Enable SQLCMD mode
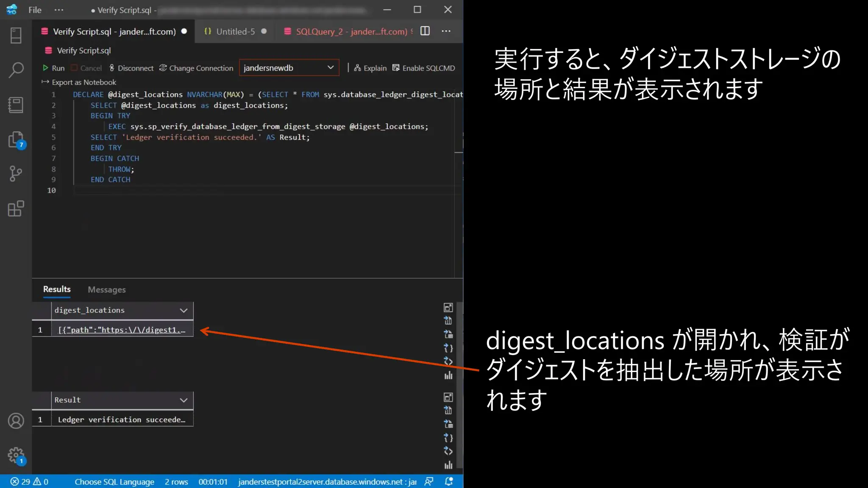 click(x=423, y=68)
